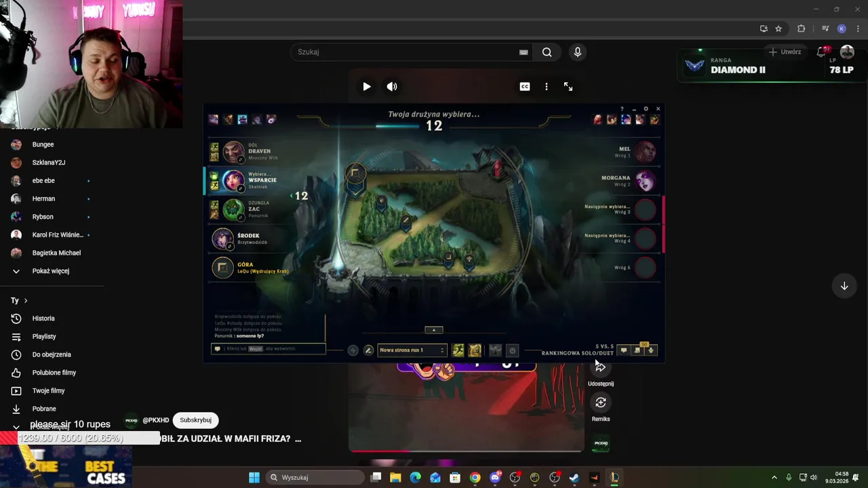
Task: Edit the rune page with pencil icon
Action: point(368,350)
